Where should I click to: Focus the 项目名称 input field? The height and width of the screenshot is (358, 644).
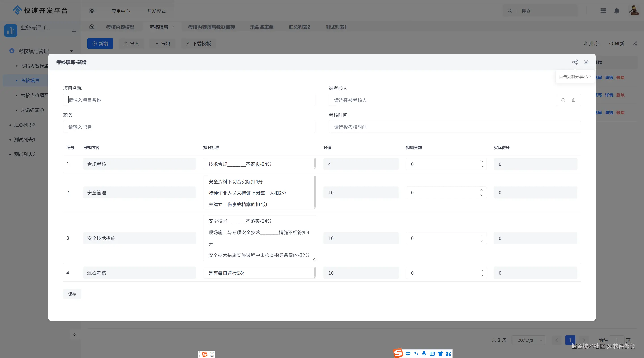coord(189,100)
